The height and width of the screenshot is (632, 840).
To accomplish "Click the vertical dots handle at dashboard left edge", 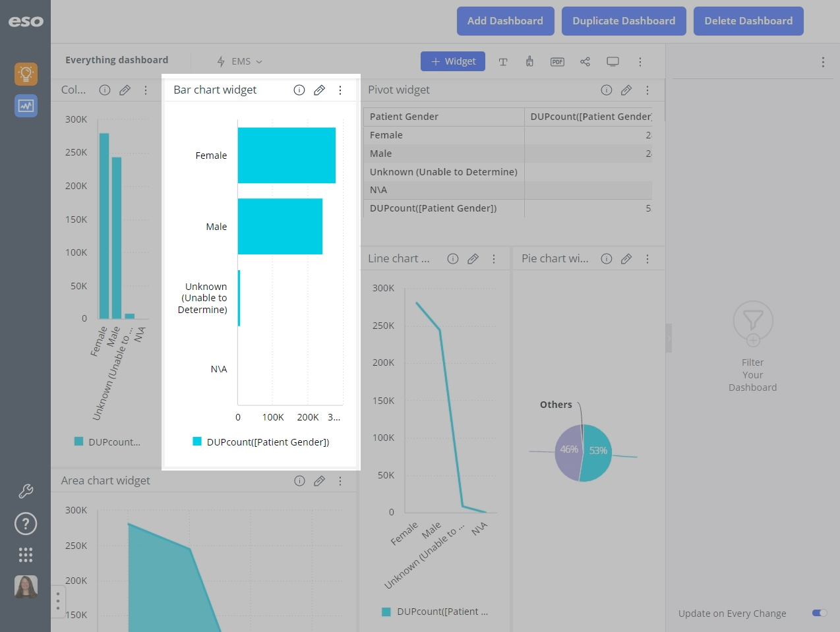I will (58, 601).
